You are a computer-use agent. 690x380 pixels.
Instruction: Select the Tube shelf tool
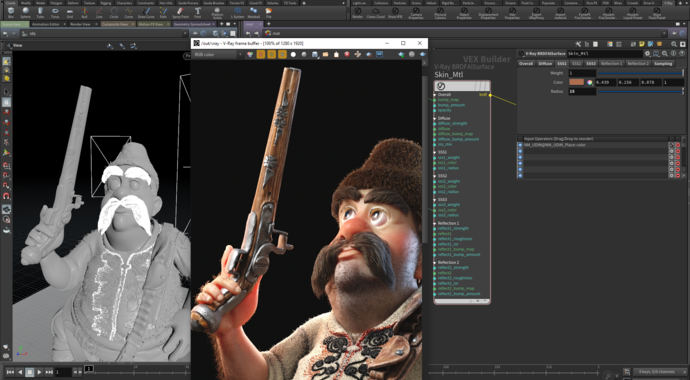pyautogui.click(x=40, y=12)
